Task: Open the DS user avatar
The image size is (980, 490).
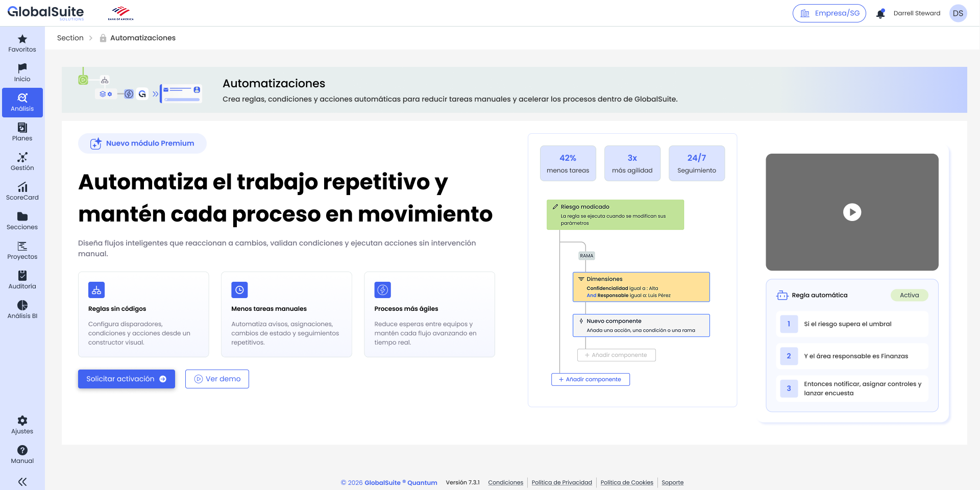Action: pyautogui.click(x=958, y=13)
